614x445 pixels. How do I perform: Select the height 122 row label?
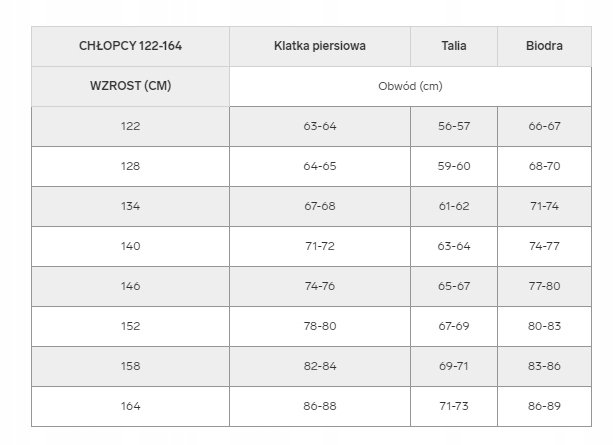(130, 126)
